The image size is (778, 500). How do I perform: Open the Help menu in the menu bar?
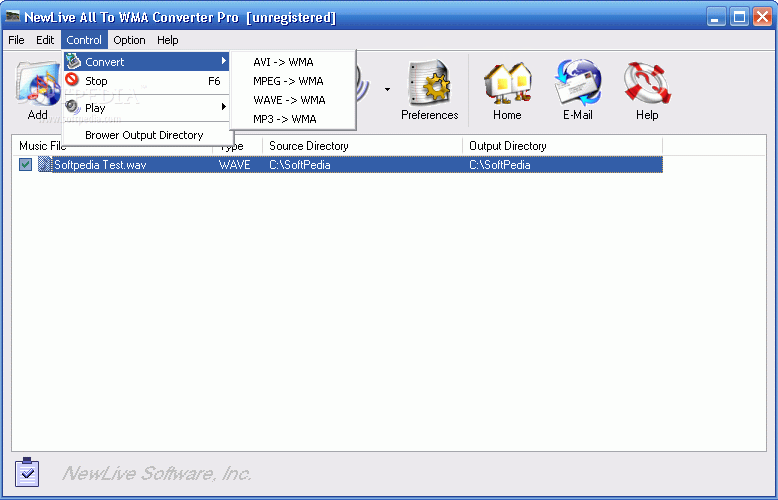(168, 40)
